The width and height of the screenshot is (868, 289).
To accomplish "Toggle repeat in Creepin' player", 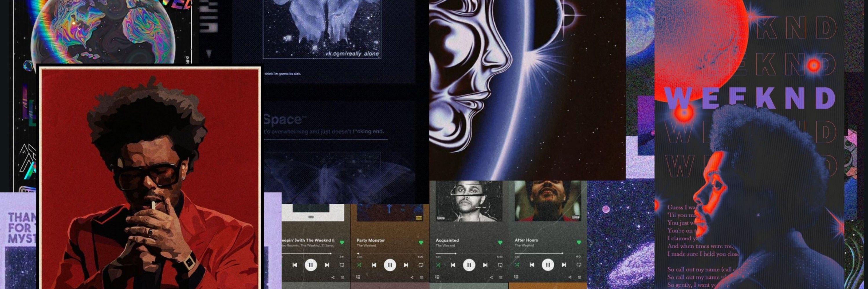I will [x=342, y=265].
